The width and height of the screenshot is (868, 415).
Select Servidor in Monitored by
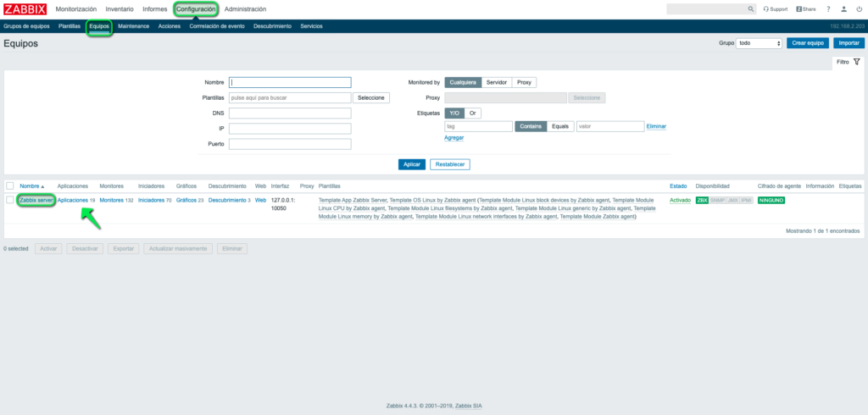(x=497, y=82)
